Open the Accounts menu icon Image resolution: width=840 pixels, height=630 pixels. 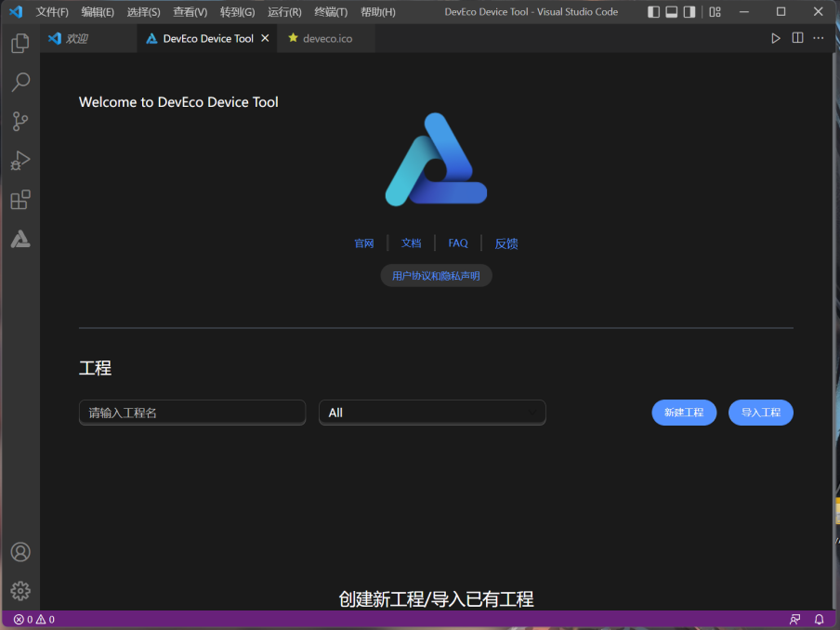coord(20,552)
